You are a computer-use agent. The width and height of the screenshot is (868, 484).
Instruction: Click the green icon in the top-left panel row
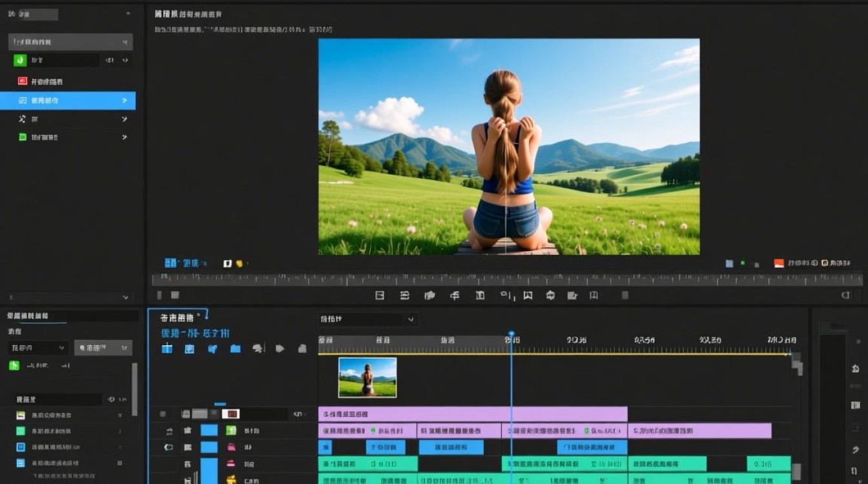[20, 60]
